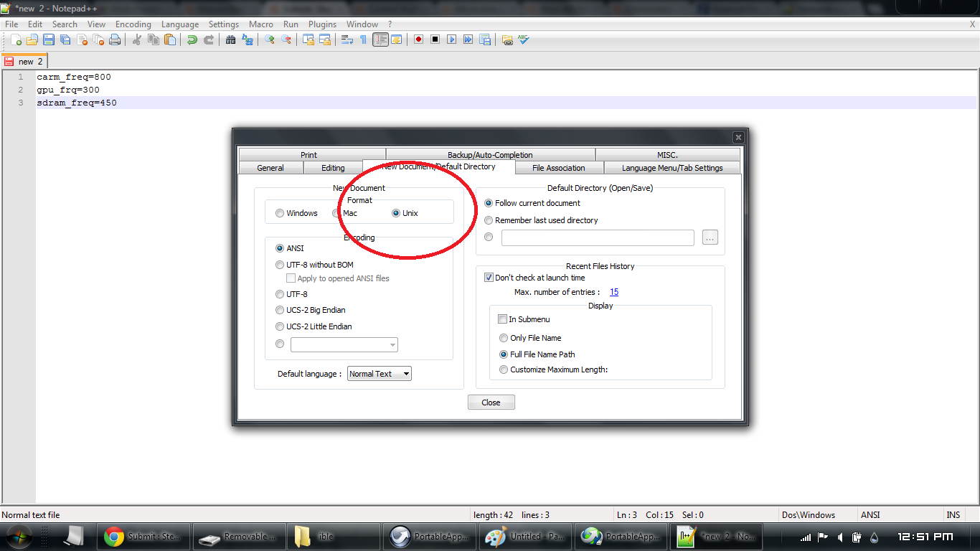
Task: Click the Paste clipboard toolbar icon
Action: [169, 40]
